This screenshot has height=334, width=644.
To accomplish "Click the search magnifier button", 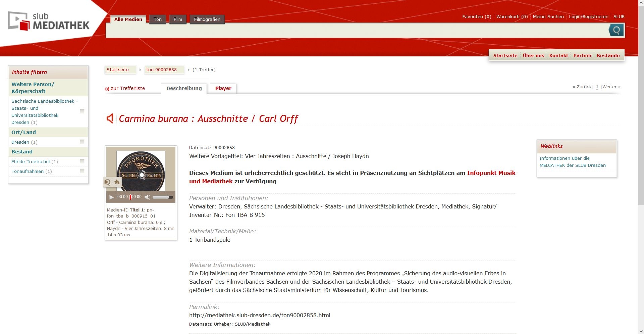I will (x=616, y=30).
